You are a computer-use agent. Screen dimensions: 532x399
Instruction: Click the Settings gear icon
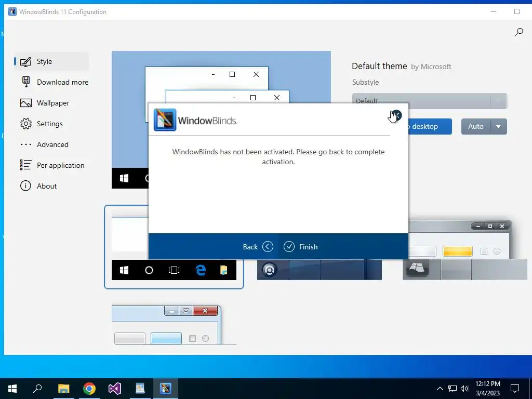[x=26, y=124]
